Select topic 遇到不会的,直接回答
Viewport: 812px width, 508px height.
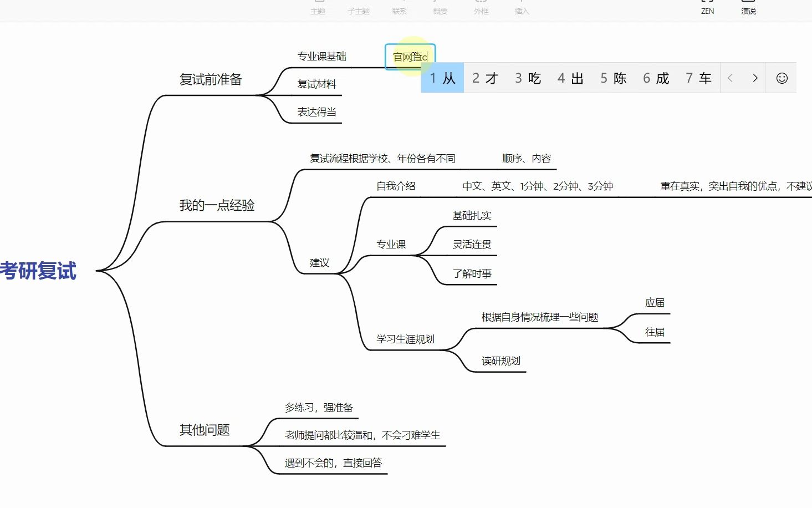coord(333,463)
